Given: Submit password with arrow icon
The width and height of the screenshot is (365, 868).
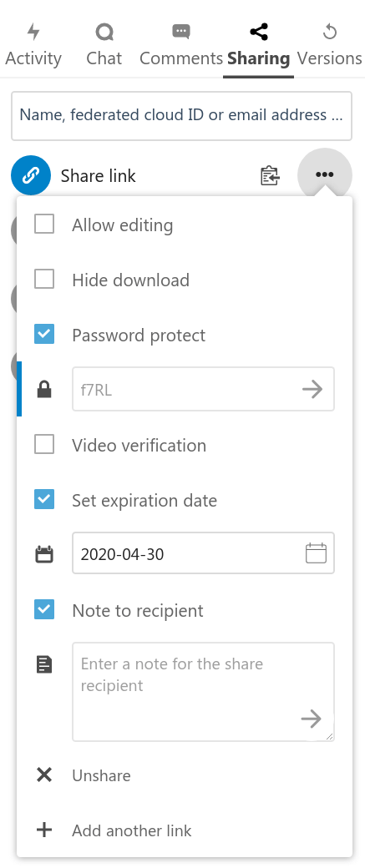Looking at the screenshot, I should pyautogui.click(x=312, y=389).
